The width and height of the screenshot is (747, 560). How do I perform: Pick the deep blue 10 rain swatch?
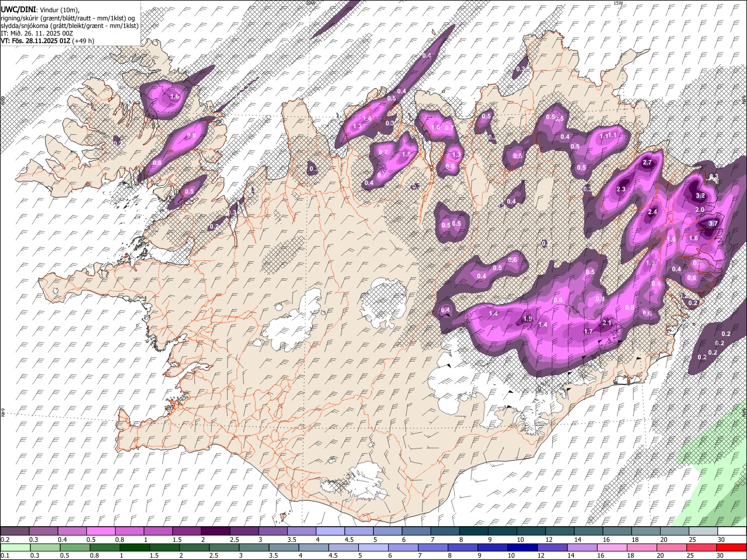click(x=522, y=547)
